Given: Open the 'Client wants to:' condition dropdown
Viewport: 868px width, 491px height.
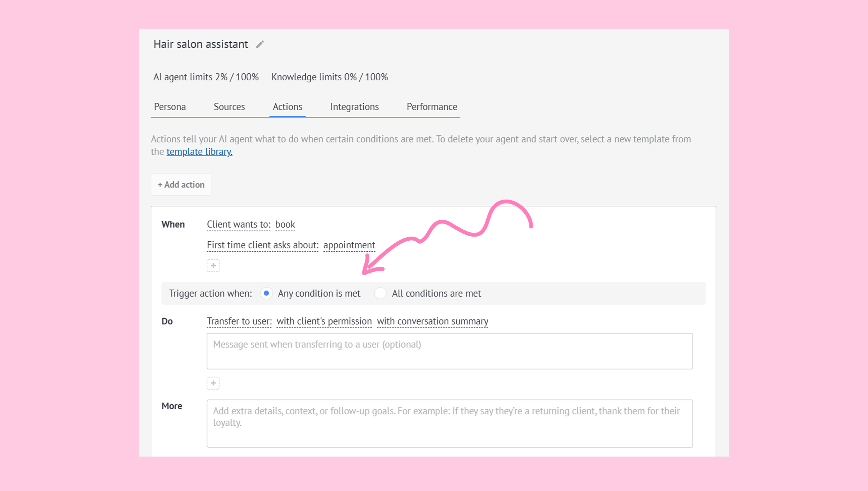Looking at the screenshot, I should coord(239,224).
